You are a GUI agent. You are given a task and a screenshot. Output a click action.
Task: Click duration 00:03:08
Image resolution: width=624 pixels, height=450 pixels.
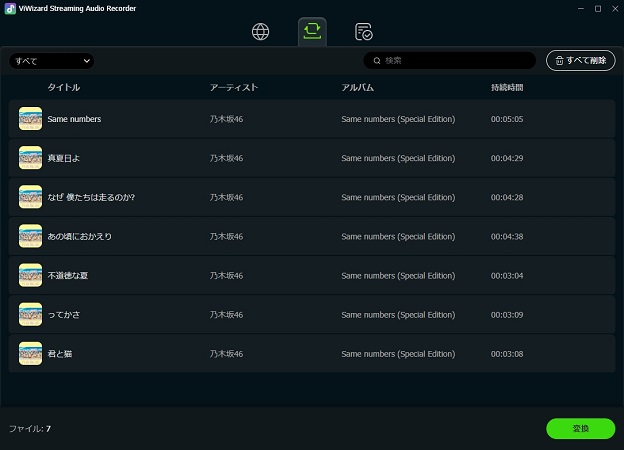(507, 354)
